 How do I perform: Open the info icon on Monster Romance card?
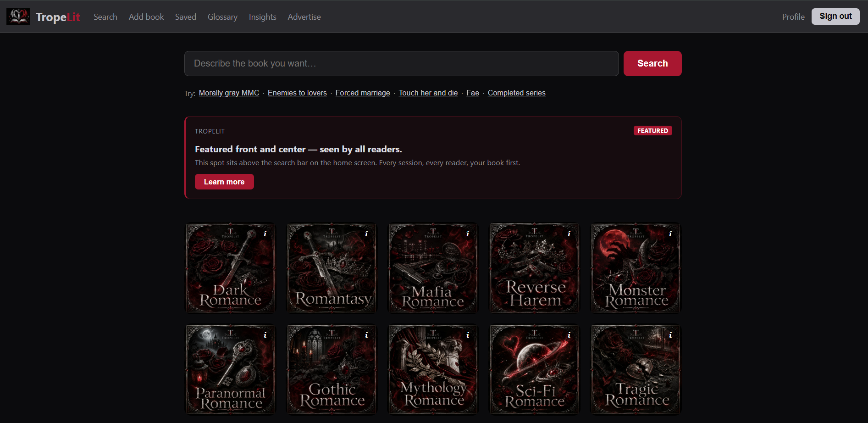(670, 234)
